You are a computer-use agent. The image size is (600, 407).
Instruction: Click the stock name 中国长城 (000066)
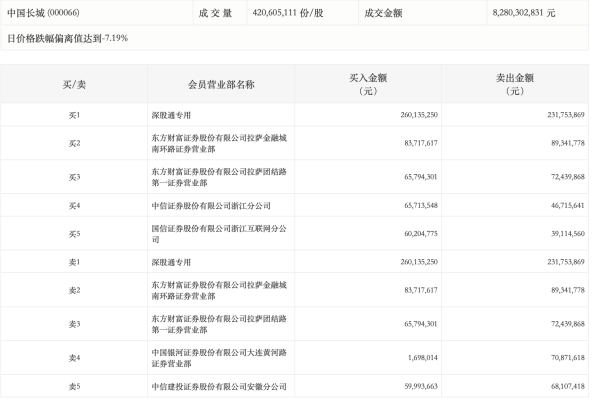coord(43,13)
